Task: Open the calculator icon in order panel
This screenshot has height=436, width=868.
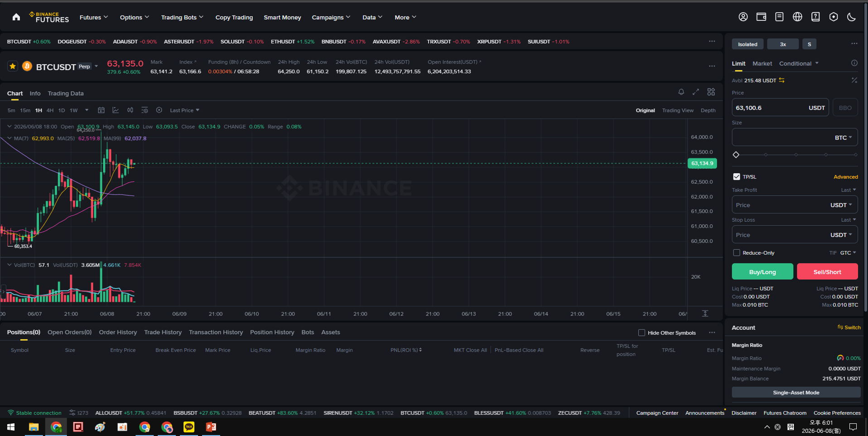Action: 854,80
